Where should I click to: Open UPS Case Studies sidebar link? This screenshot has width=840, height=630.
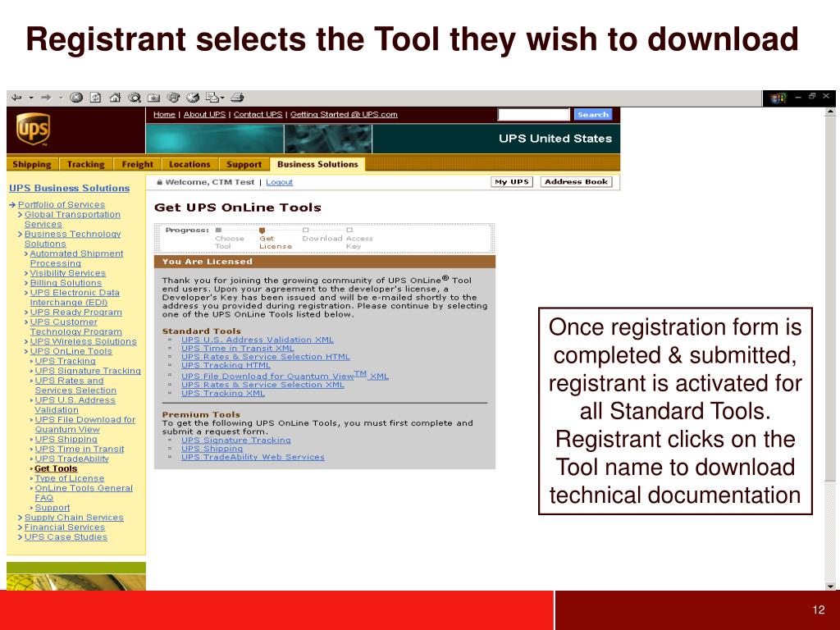pyautogui.click(x=66, y=536)
